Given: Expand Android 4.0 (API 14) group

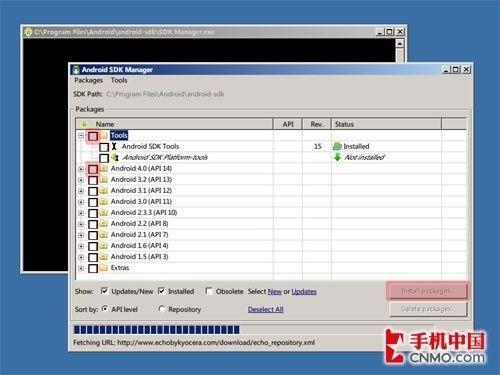Looking at the screenshot, I should pyautogui.click(x=81, y=169).
